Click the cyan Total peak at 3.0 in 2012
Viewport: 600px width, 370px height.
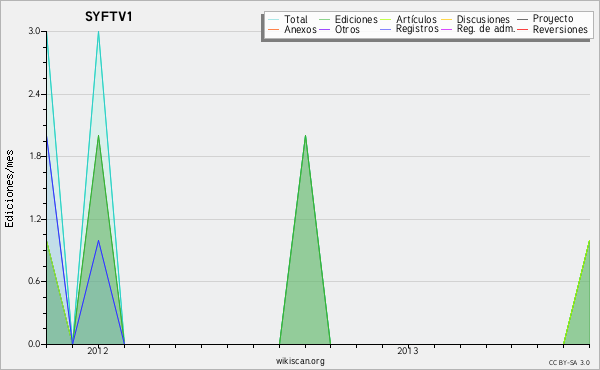coord(98,32)
